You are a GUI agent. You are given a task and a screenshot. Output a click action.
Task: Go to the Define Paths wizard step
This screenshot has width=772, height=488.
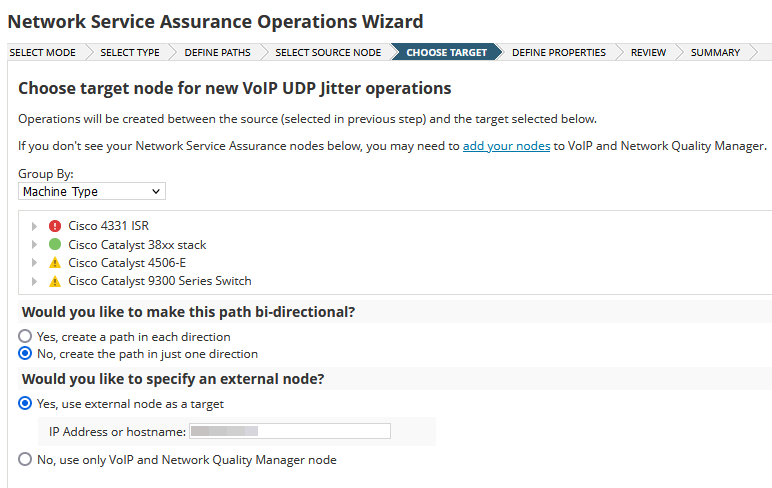click(x=217, y=52)
